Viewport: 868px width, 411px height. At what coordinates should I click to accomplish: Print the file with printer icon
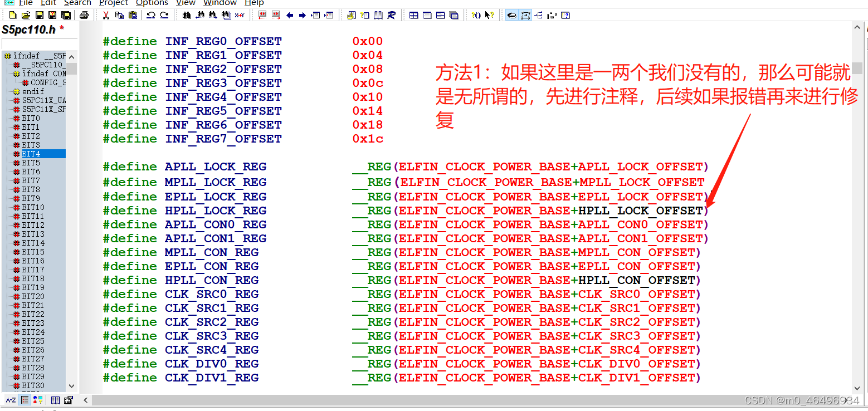click(84, 15)
